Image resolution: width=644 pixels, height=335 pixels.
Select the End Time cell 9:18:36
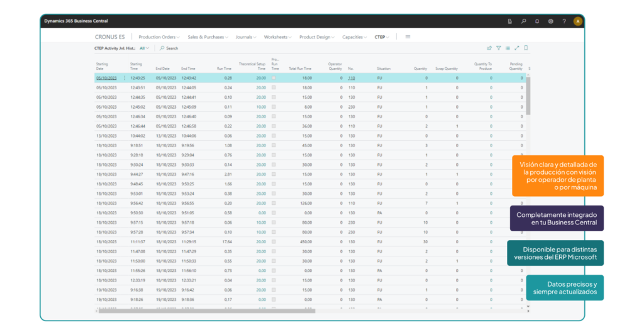point(188,300)
